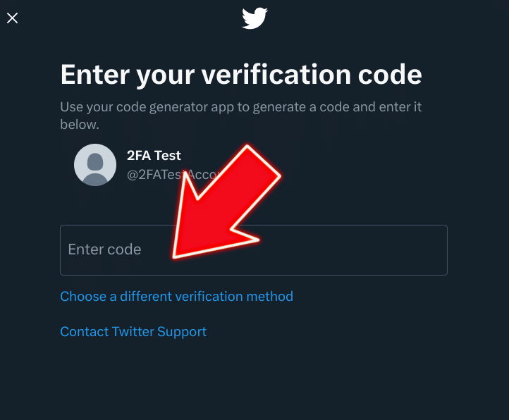Click the large red arrow graphic
This screenshot has width=509, height=420.
pyautogui.click(x=226, y=202)
